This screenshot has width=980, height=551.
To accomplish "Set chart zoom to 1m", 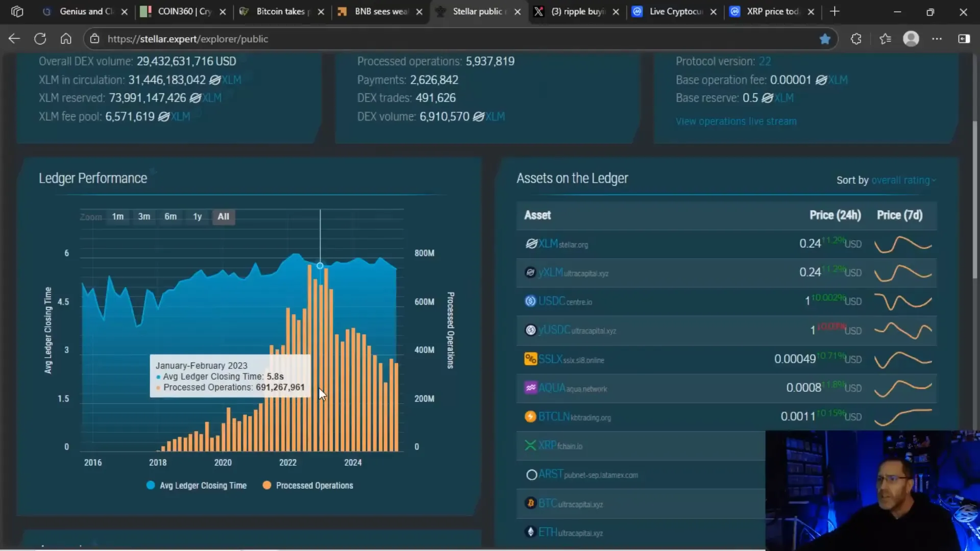I will pos(118,216).
